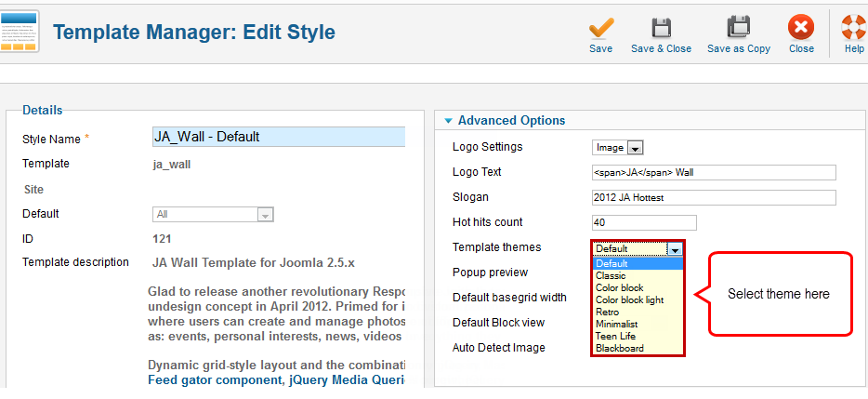
Task: Click the Slogan text field
Action: click(714, 197)
